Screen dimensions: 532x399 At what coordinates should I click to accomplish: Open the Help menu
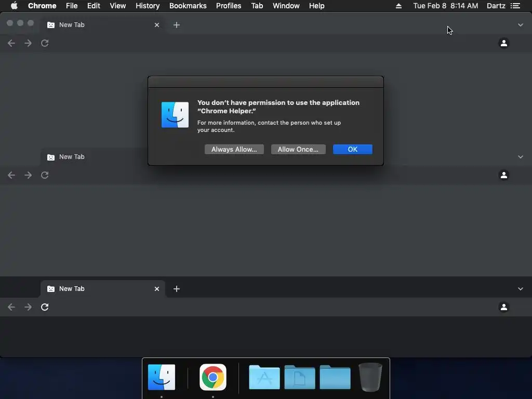pos(316,6)
